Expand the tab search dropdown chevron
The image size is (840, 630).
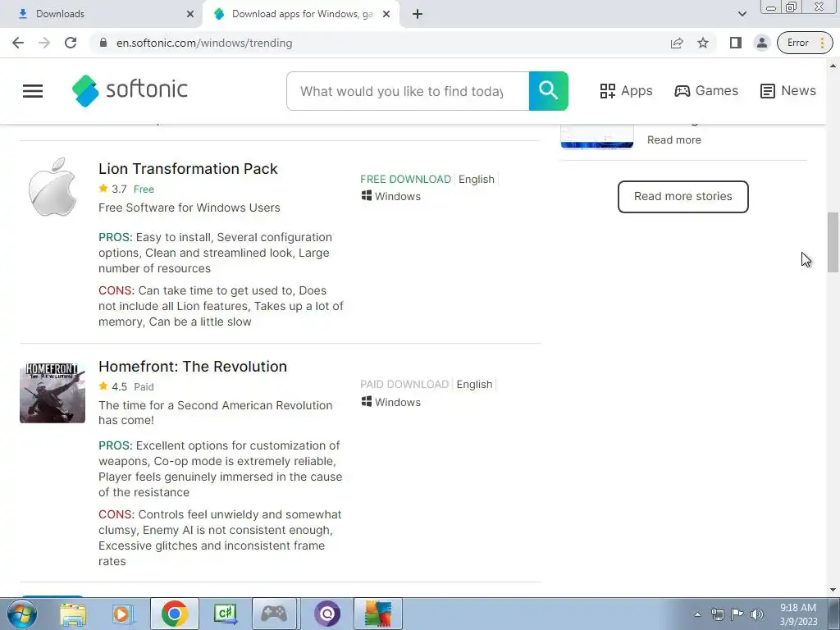[x=742, y=14]
